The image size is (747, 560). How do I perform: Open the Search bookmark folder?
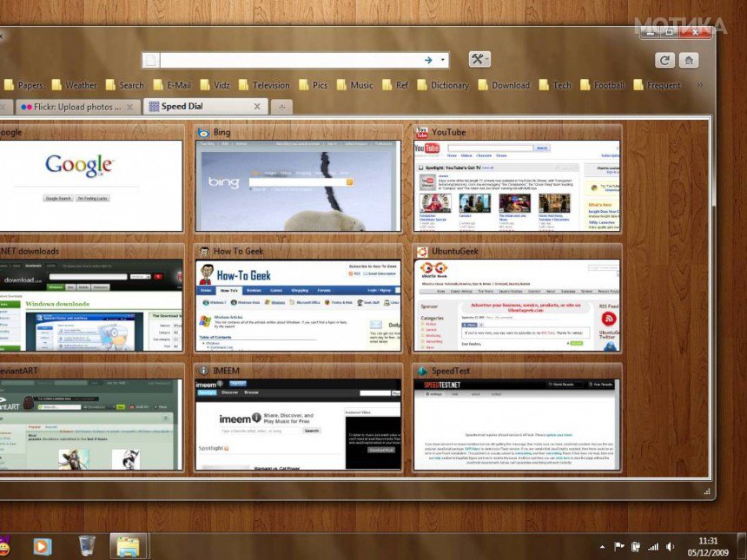pyautogui.click(x=125, y=85)
